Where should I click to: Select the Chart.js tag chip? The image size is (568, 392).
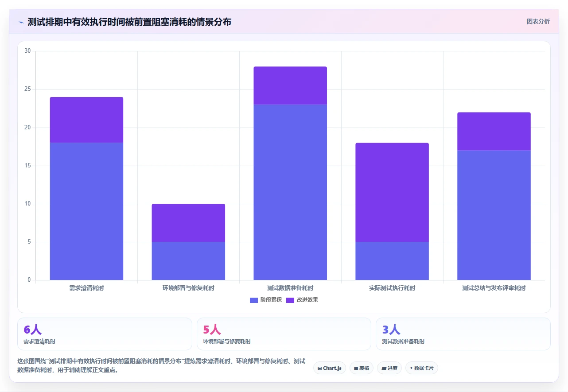click(x=330, y=368)
